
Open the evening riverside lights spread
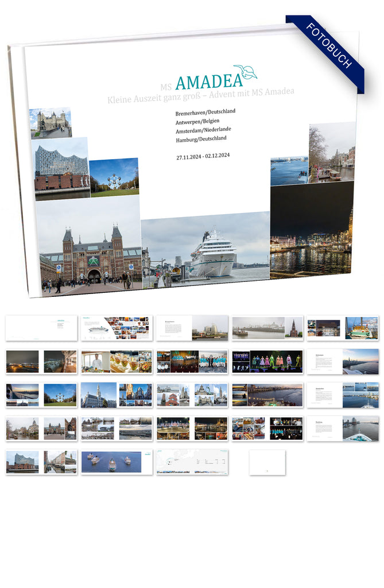267,395
